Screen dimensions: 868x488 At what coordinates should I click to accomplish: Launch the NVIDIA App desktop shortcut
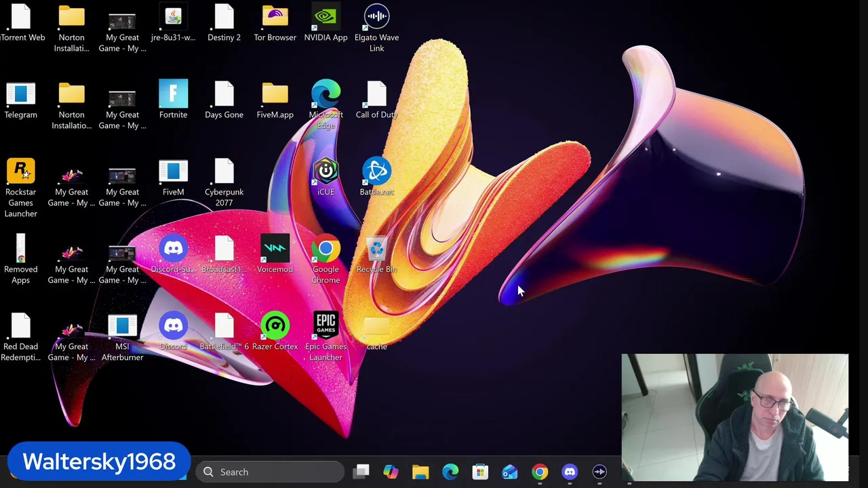point(325,23)
